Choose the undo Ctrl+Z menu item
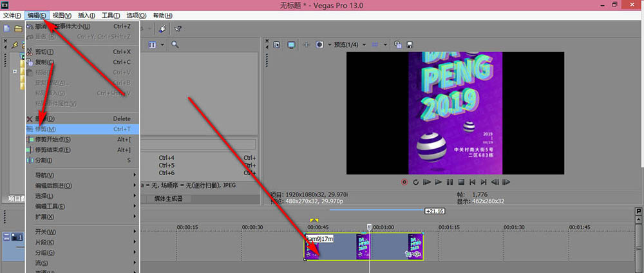The width and height of the screenshot is (644, 273). coord(82,26)
